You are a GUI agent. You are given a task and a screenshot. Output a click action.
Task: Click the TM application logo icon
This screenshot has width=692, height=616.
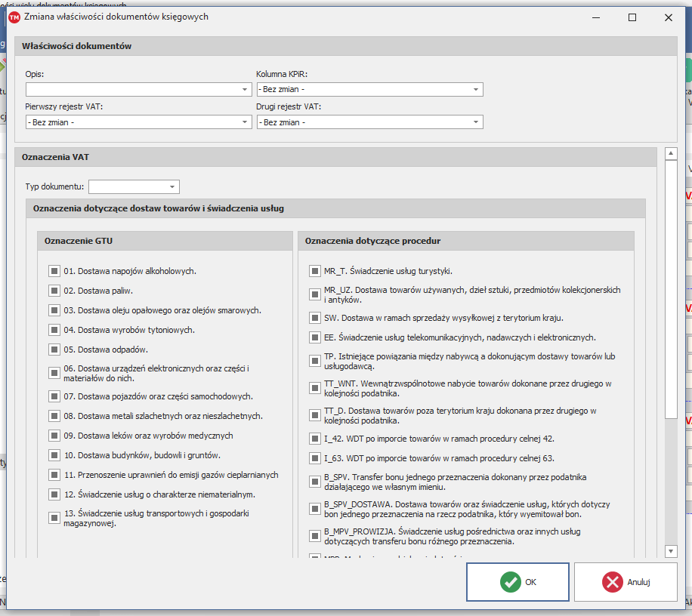point(14,17)
